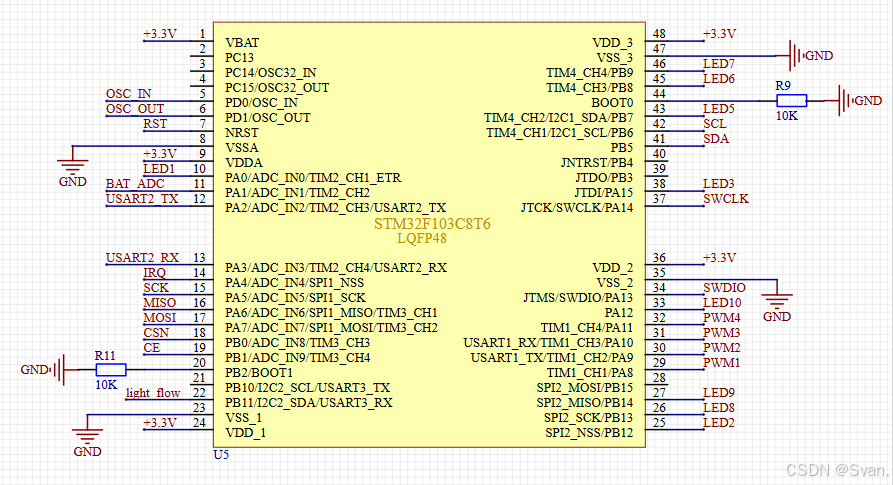Select the CE net label

[151, 348]
